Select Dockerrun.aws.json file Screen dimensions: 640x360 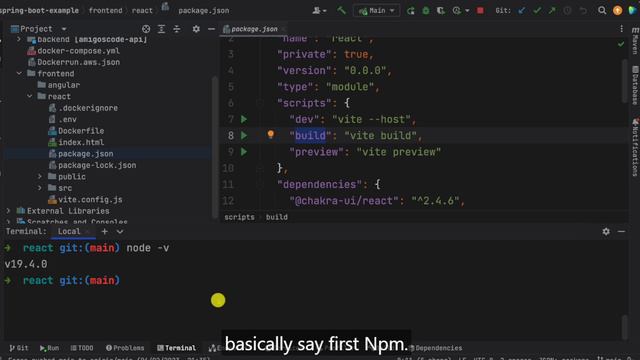pyautogui.click(x=73, y=62)
